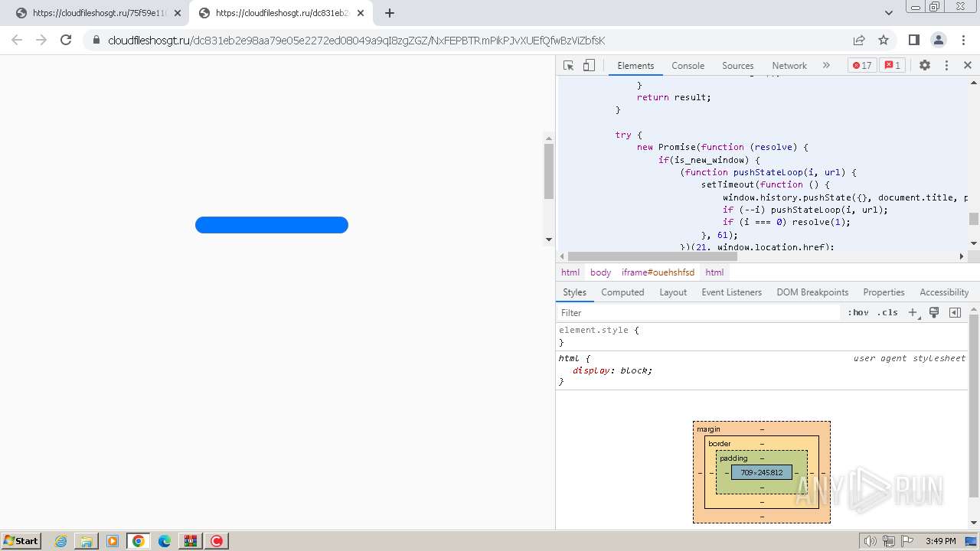Screen dimensions: 980x551
Task: Open the Layout pane tab
Action: tap(673, 292)
